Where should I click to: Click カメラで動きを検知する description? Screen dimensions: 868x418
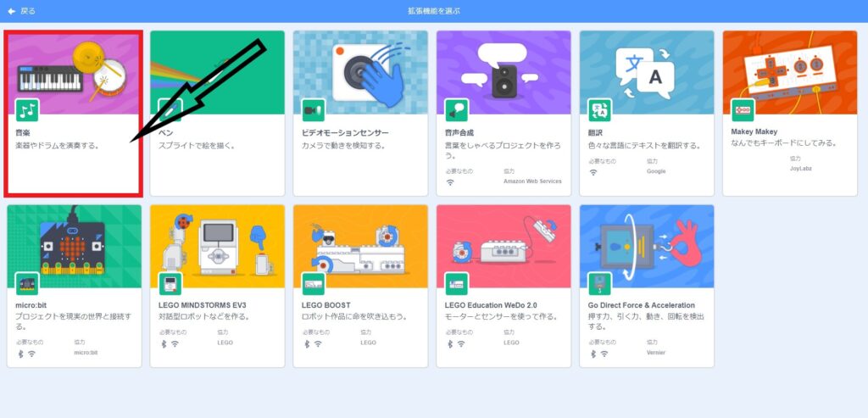343,146
